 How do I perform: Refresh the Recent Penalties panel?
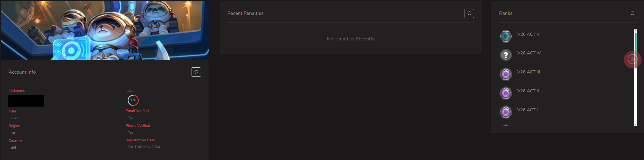tap(469, 13)
